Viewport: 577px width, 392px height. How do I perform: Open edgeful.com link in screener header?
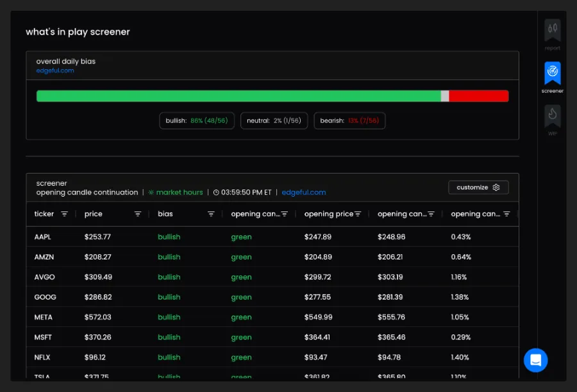[x=304, y=192]
